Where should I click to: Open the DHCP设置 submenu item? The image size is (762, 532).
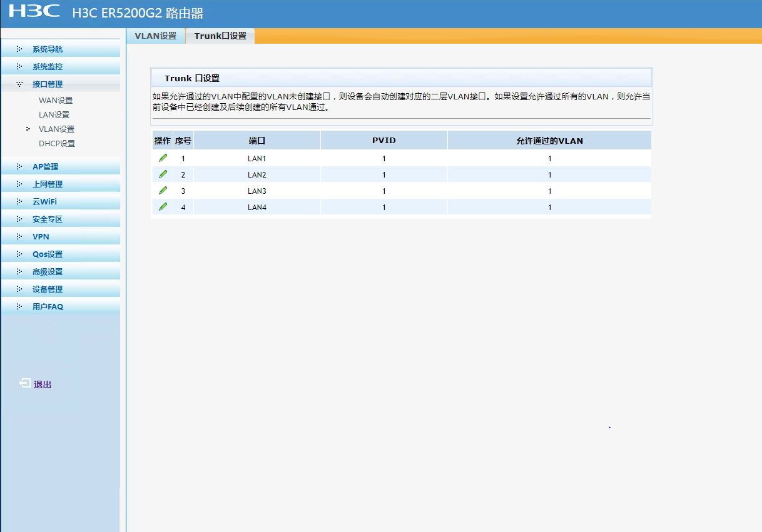[x=56, y=144]
